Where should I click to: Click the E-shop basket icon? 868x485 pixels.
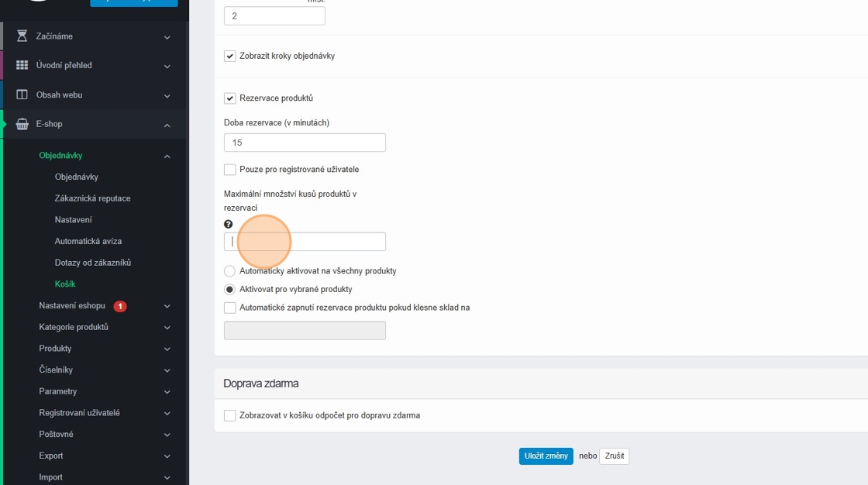coord(22,124)
